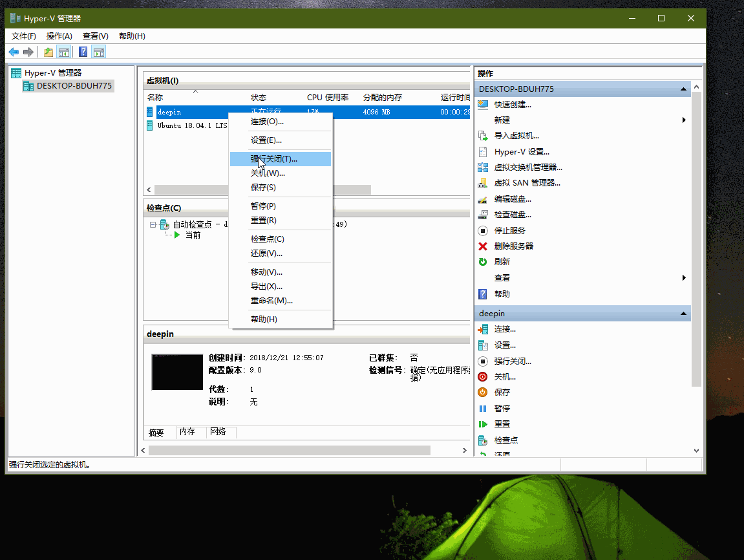The height and width of the screenshot is (560, 744).
Task: Choose 重置(R) from the context menu
Action: [281, 221]
